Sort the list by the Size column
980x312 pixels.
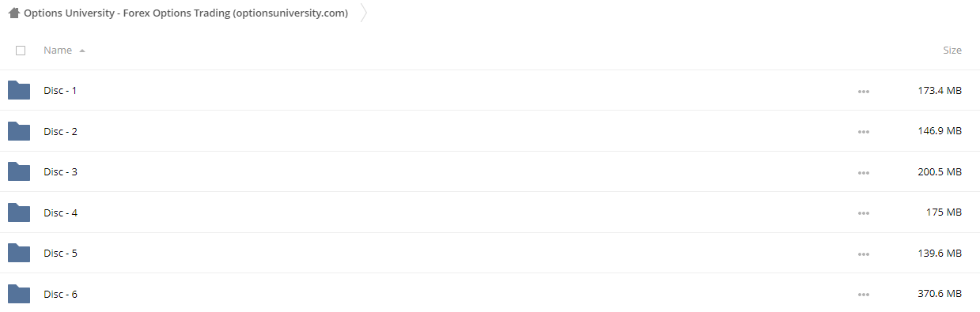point(952,50)
